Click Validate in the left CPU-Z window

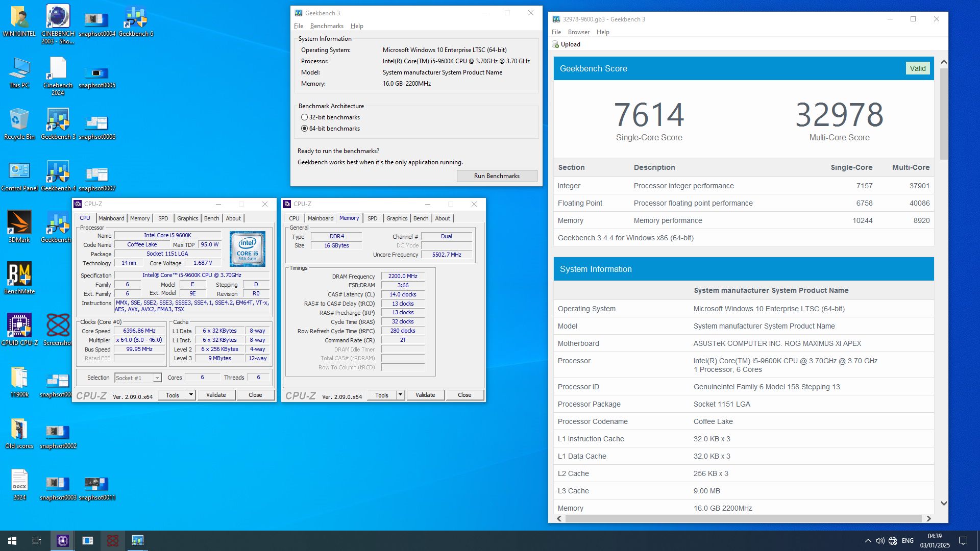coord(216,395)
